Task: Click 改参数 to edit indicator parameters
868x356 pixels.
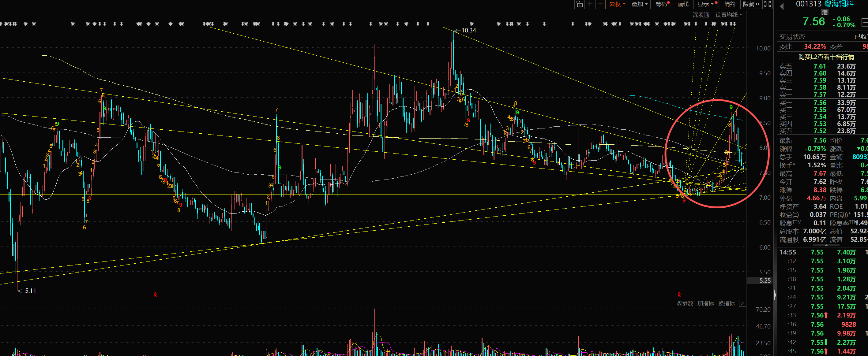Action: [685, 303]
